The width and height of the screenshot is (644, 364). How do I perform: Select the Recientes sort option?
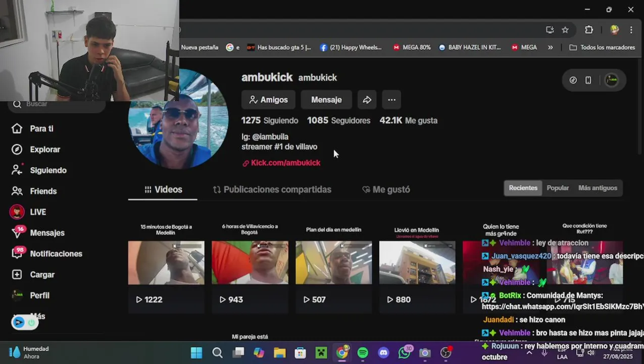[523, 188]
